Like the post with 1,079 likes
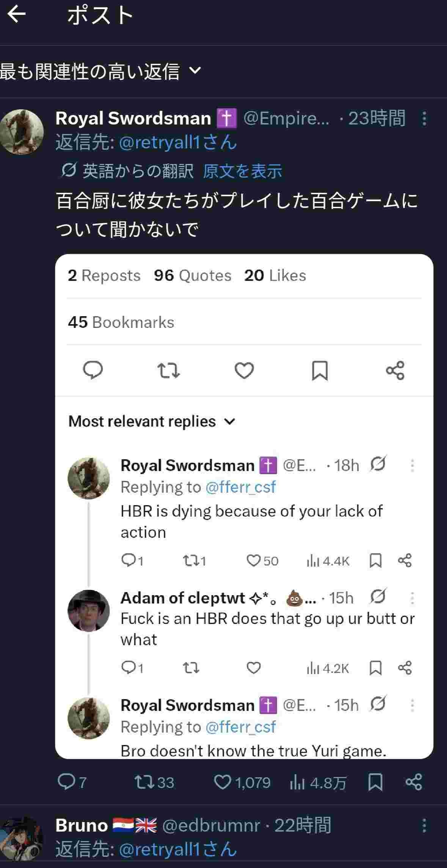This screenshot has height=868, width=447. (x=223, y=782)
